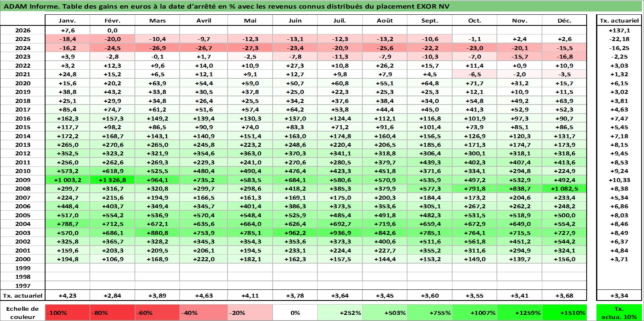The height and width of the screenshot is (321, 644).
Task: Click the +618,9 cell for February 2010
Action: (112, 171)
